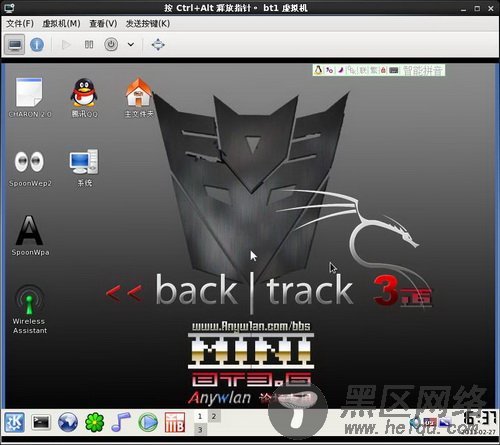Toggle the input bar half/full-width moon icon

click(341, 70)
